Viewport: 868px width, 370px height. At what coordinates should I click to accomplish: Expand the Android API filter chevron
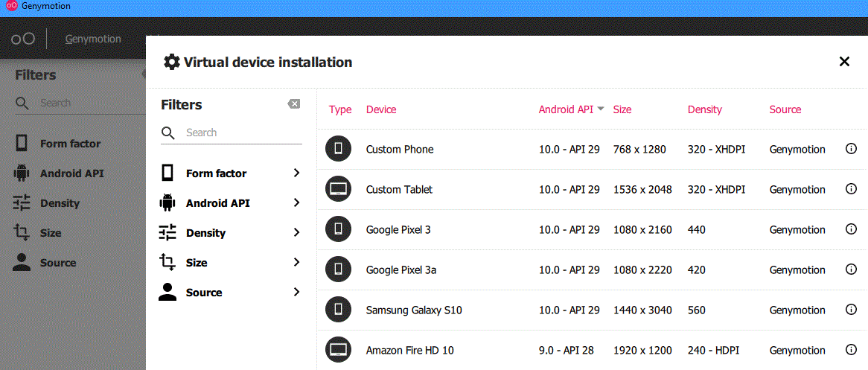(x=297, y=202)
